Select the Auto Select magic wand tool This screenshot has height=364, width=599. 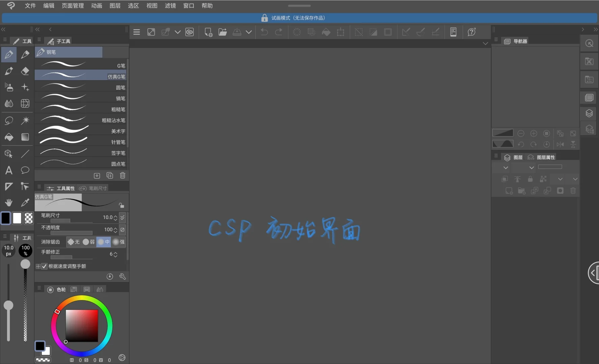pyautogui.click(x=25, y=120)
